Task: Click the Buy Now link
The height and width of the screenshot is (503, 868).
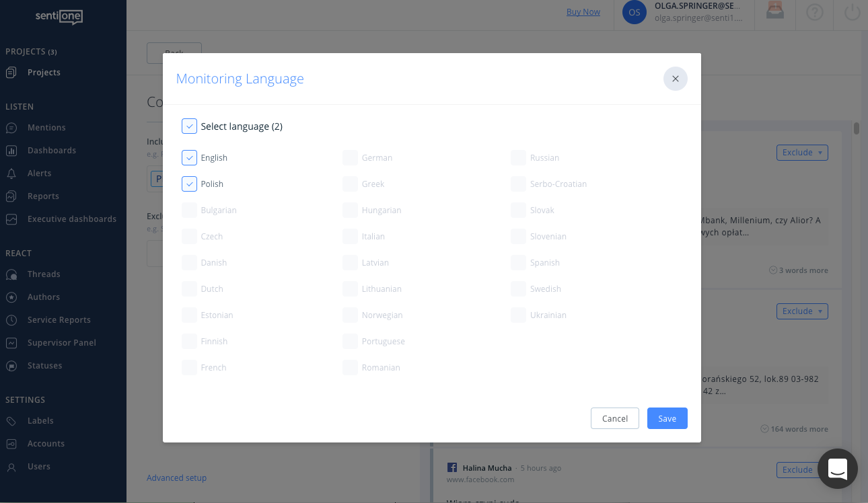Action: point(583,12)
